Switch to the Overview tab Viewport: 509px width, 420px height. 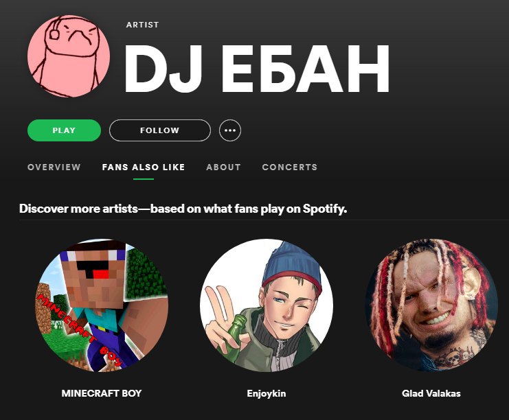(x=54, y=167)
